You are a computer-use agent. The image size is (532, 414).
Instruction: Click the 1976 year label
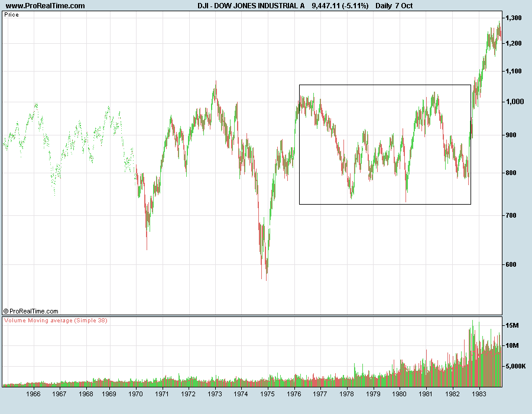click(x=293, y=394)
